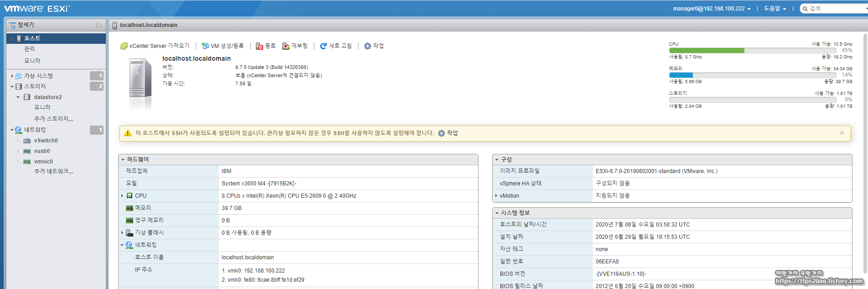The height and width of the screenshot is (289, 868).
Task: Click the 재부팅 reboot icon
Action: coord(286,46)
